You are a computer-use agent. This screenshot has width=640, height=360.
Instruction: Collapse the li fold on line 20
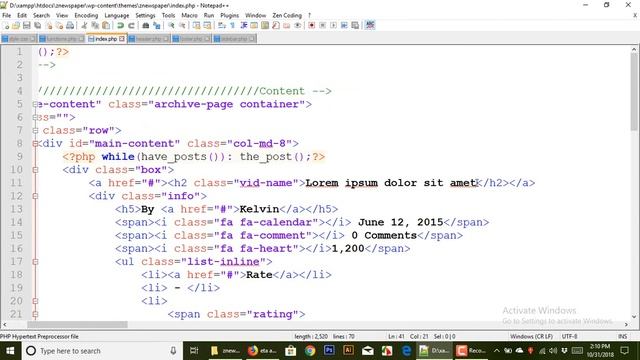coord(36,301)
